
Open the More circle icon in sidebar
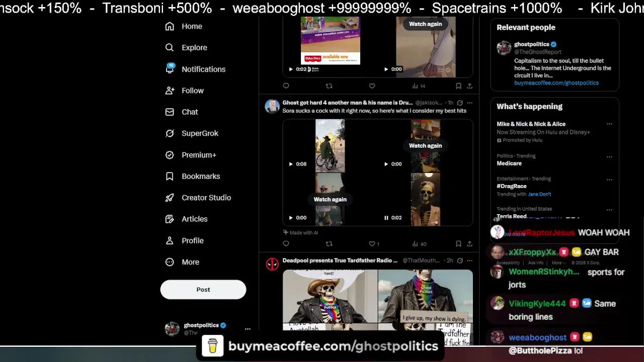tap(170, 262)
